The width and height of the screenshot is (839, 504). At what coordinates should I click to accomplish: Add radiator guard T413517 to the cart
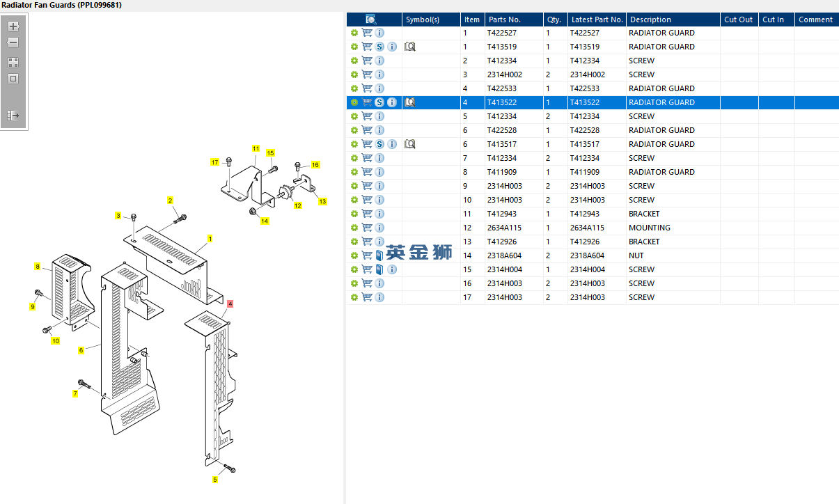click(367, 144)
